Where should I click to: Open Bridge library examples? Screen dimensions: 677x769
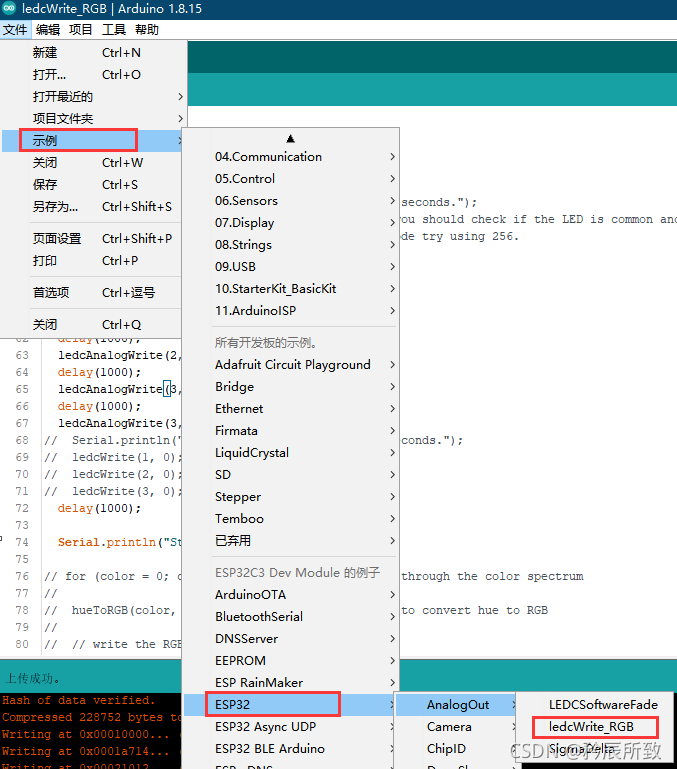[290, 387]
